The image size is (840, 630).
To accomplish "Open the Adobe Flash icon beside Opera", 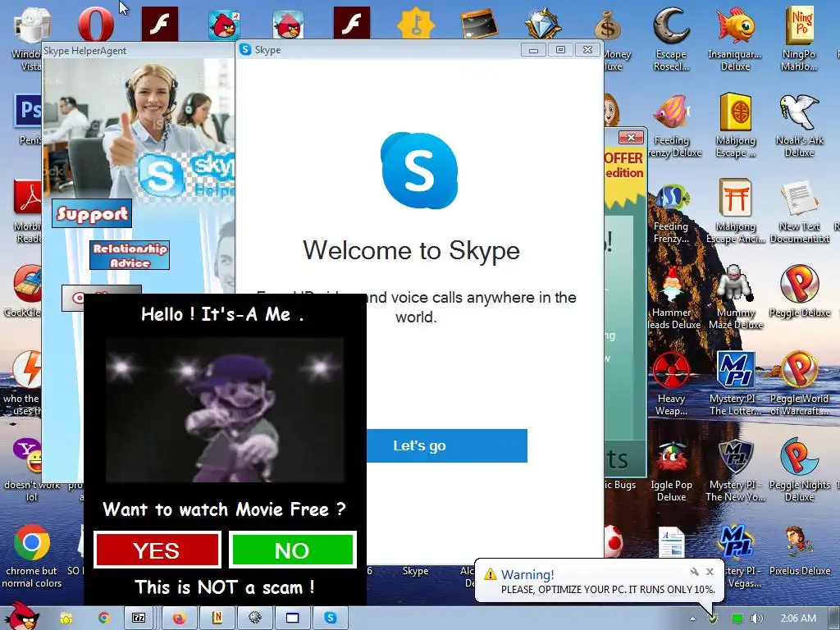I will tap(160, 24).
